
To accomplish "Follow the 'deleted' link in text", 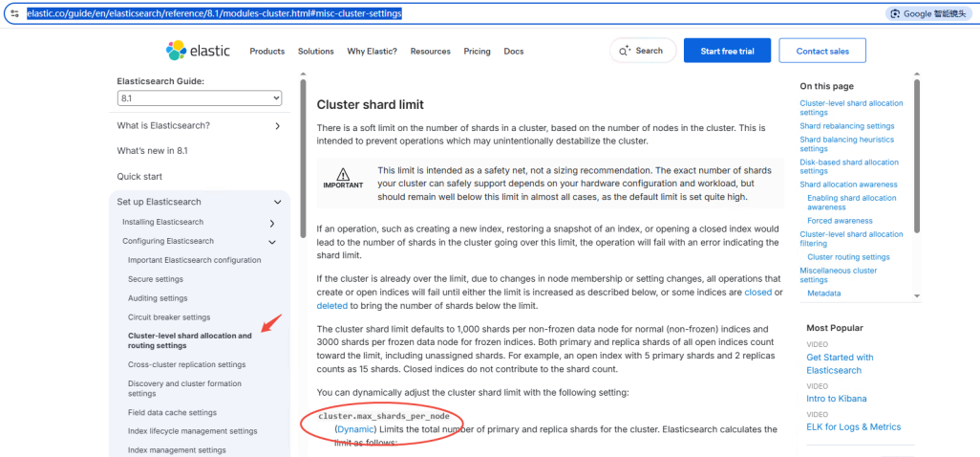I will pyautogui.click(x=331, y=306).
